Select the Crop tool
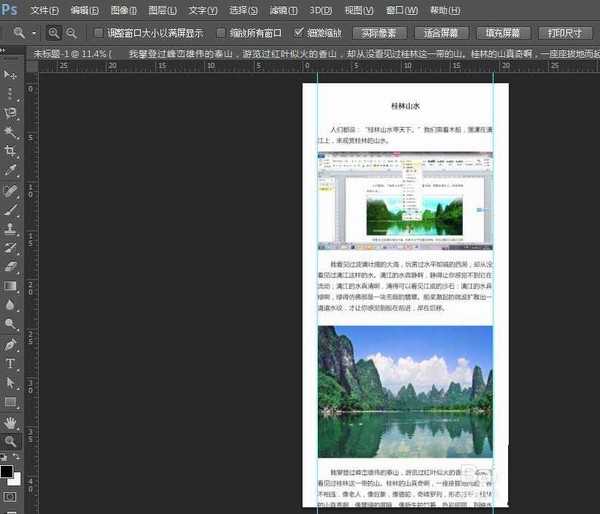This screenshot has height=514, width=600. point(11,151)
